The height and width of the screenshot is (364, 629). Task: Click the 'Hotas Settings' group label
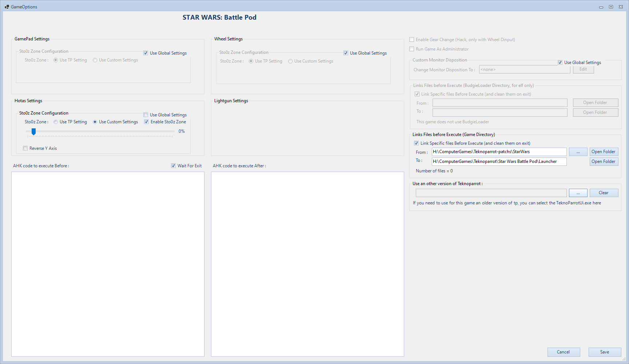28,101
